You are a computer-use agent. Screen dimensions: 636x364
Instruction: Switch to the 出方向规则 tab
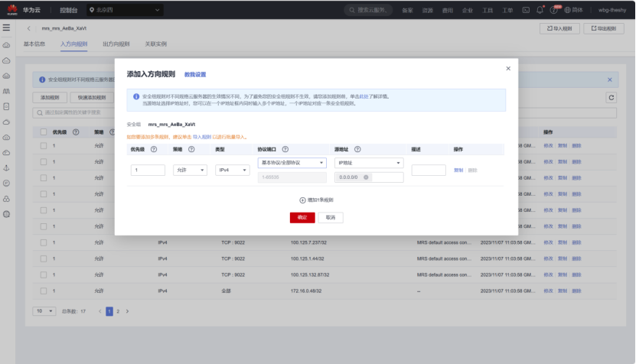(x=116, y=44)
